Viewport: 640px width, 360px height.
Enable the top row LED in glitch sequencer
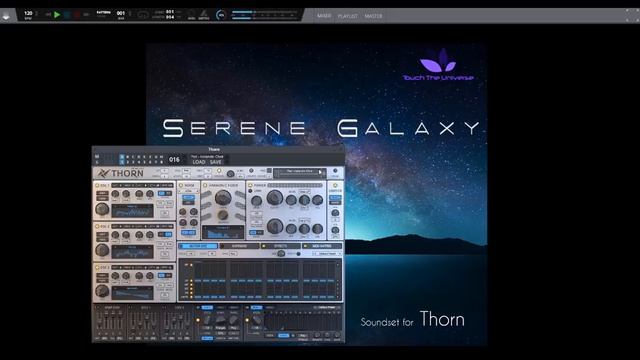191,265
